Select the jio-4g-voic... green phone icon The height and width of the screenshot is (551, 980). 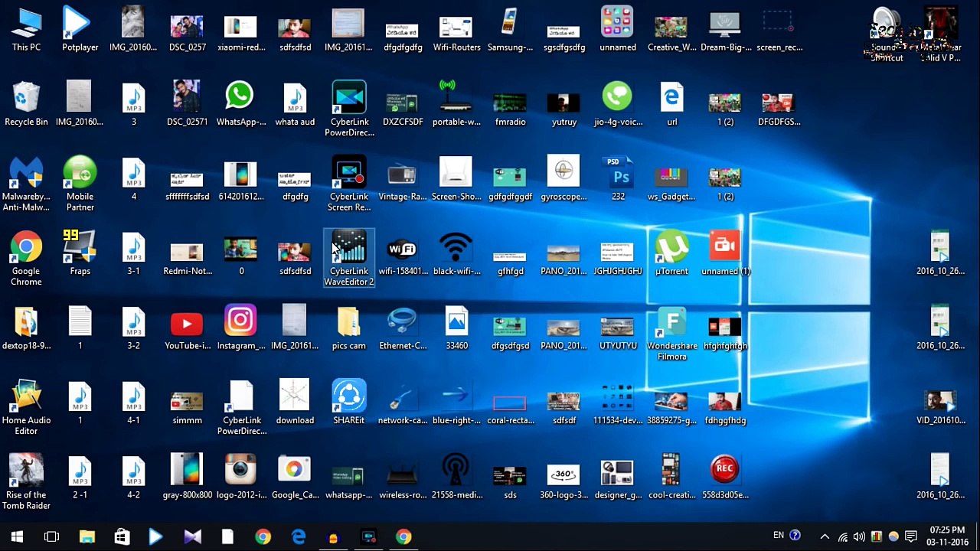tap(618, 104)
